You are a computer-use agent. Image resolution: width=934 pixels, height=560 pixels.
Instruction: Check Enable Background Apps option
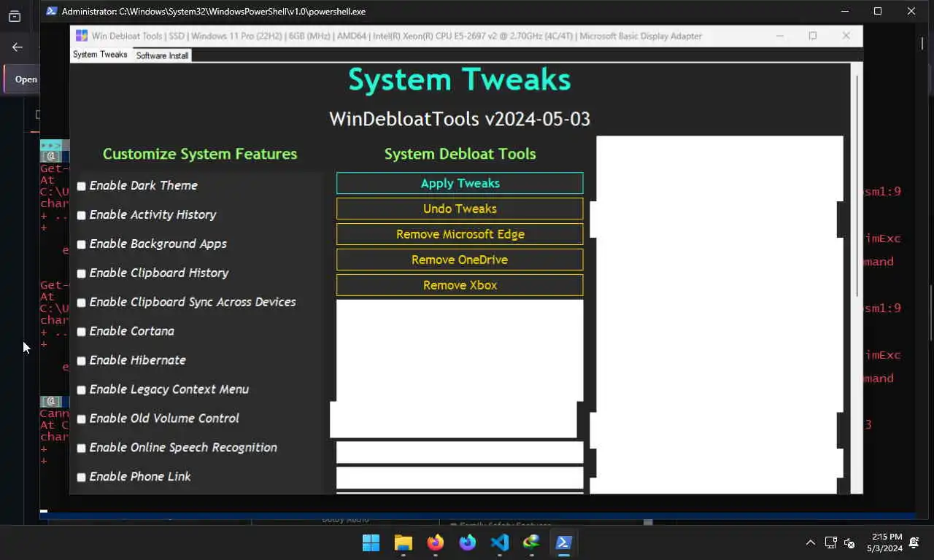[x=82, y=244]
